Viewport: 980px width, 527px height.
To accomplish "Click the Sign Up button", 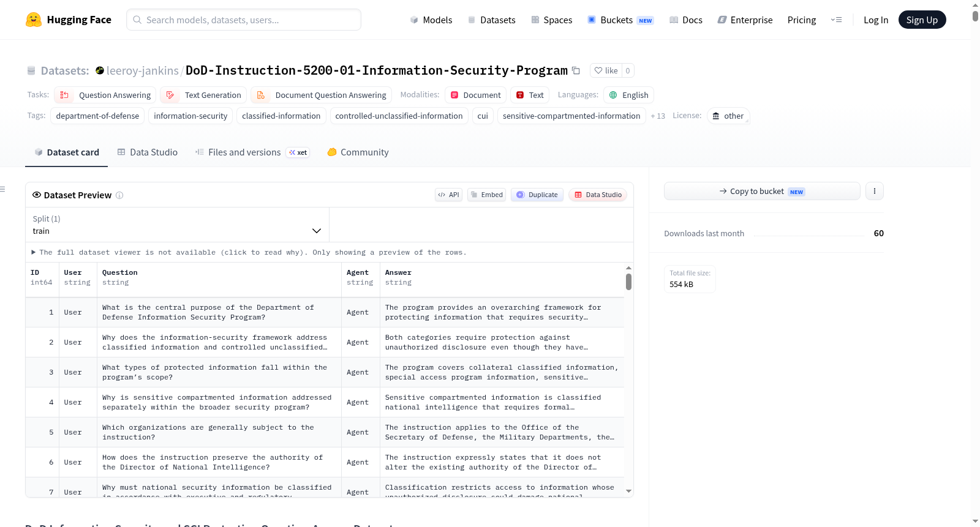I will click(x=922, y=20).
